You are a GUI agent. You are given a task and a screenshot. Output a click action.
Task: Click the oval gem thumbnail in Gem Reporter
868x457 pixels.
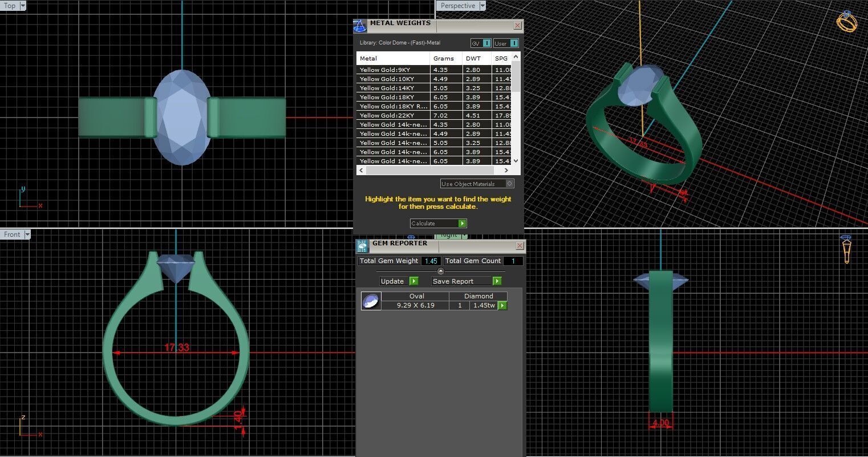tap(371, 301)
